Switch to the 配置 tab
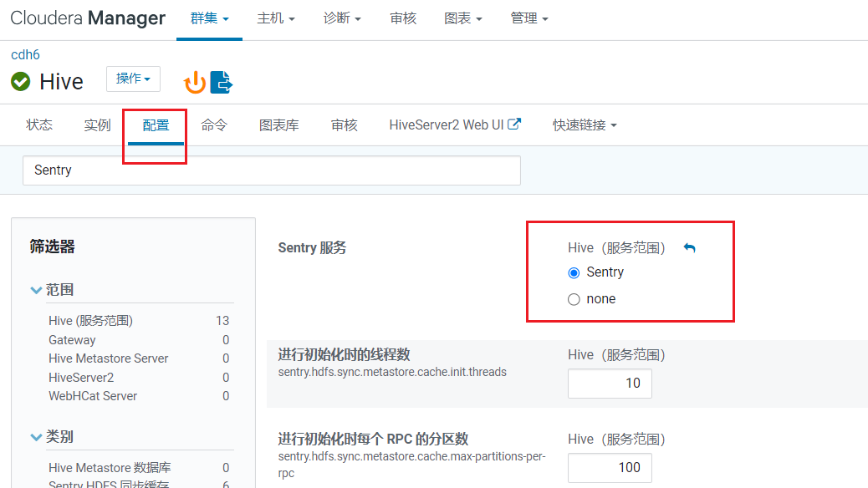Viewport: 868px width, 488px height. coord(156,125)
